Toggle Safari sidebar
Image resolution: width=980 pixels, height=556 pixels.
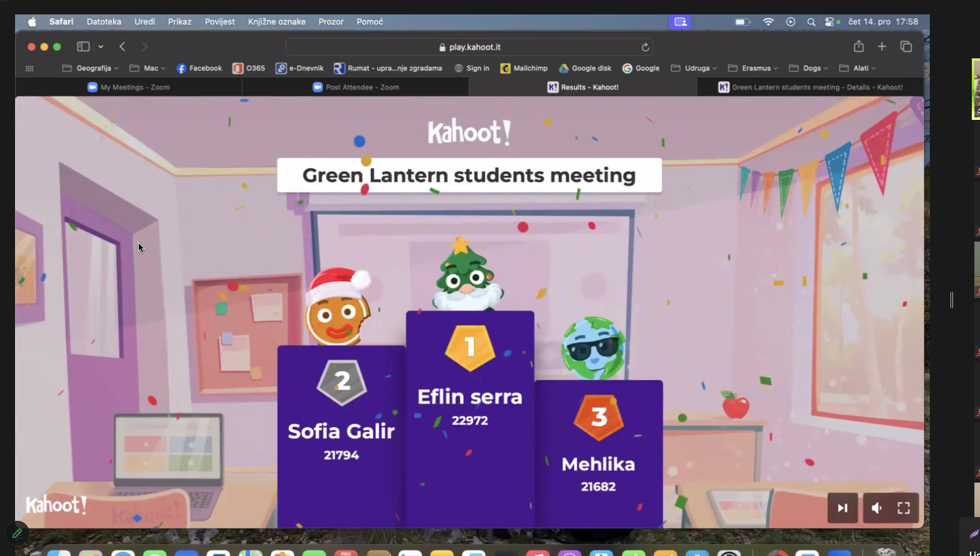[x=83, y=46]
